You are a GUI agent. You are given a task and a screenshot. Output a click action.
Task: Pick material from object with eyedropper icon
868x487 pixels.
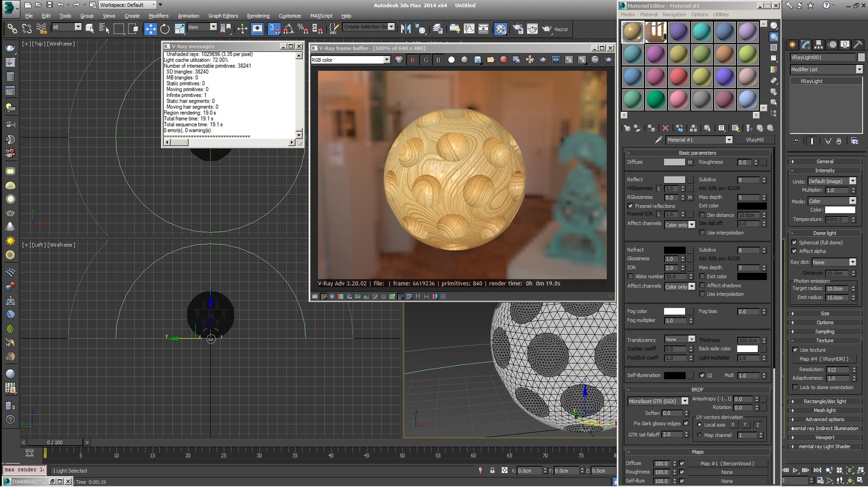[658, 140]
